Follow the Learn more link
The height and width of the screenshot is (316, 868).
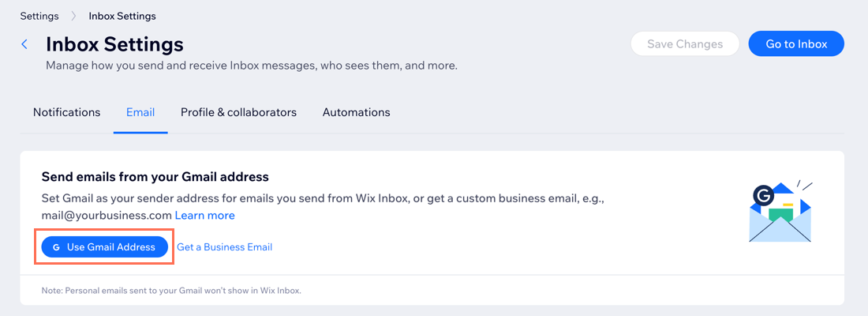(205, 215)
